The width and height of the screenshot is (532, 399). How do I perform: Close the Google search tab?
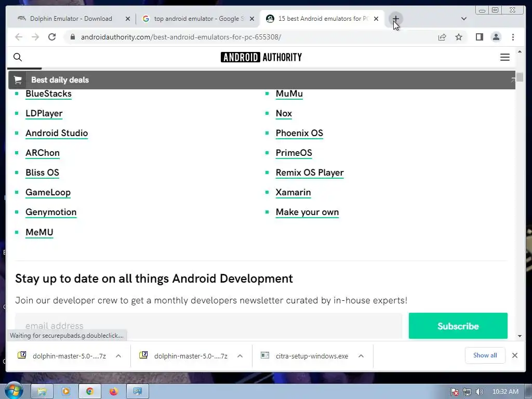tap(252, 19)
